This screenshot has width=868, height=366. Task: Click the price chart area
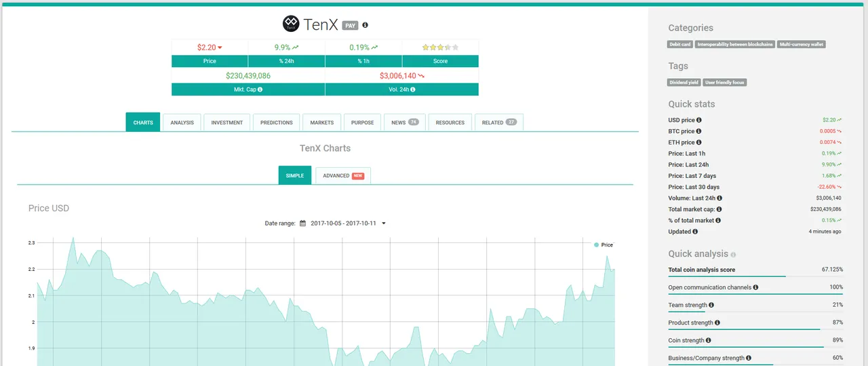point(325,302)
